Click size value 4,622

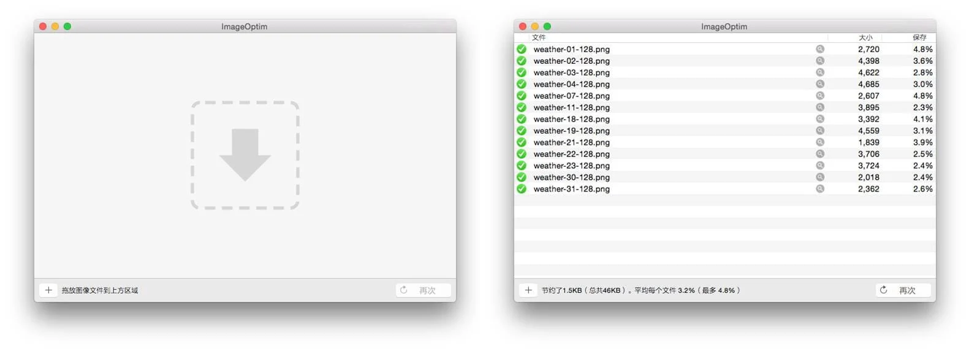(868, 72)
